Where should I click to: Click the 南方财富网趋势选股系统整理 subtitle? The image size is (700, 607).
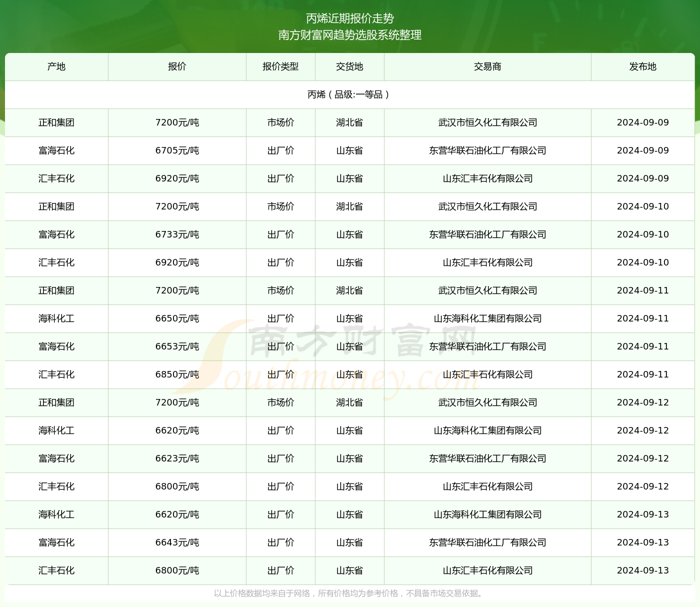click(x=350, y=35)
